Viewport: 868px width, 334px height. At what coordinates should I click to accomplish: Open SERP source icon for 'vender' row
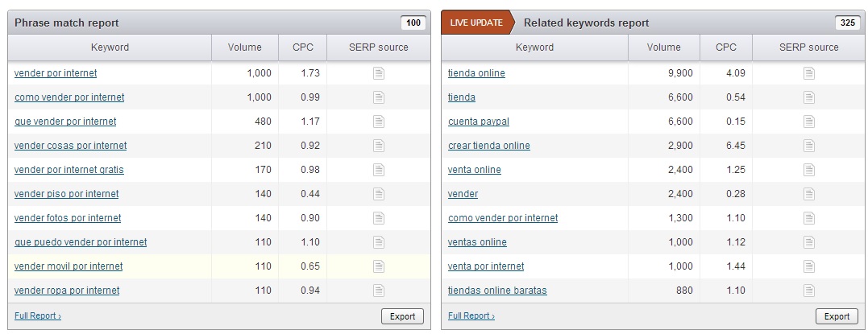click(x=809, y=193)
